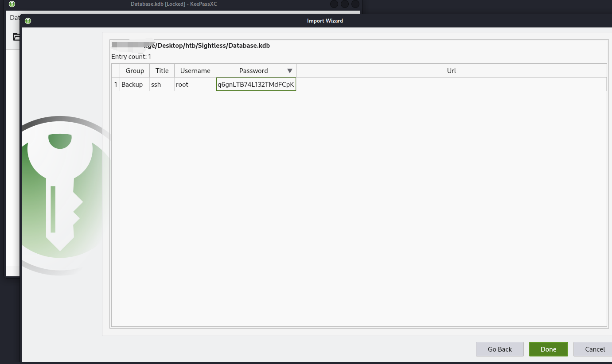Select the 'Backup' group cell

pyautogui.click(x=135, y=85)
